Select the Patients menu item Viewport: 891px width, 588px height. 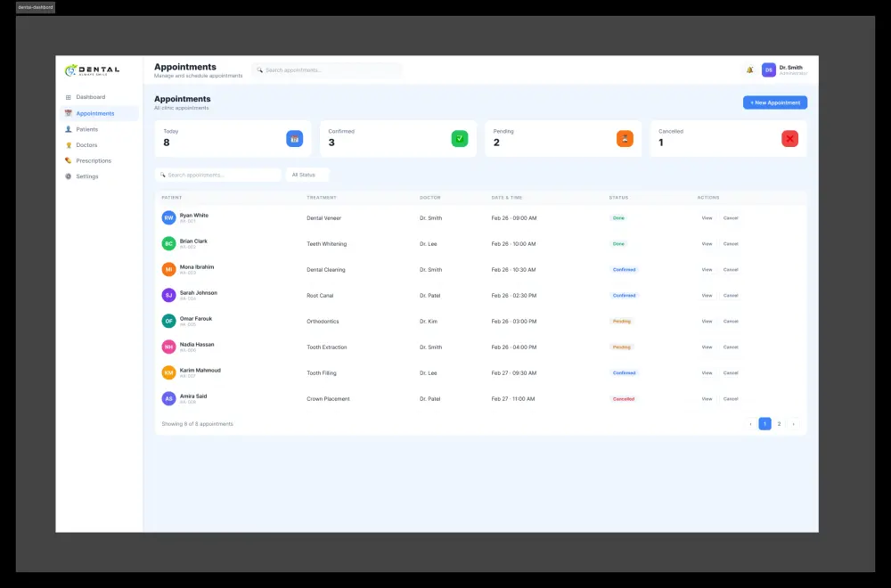click(x=87, y=129)
